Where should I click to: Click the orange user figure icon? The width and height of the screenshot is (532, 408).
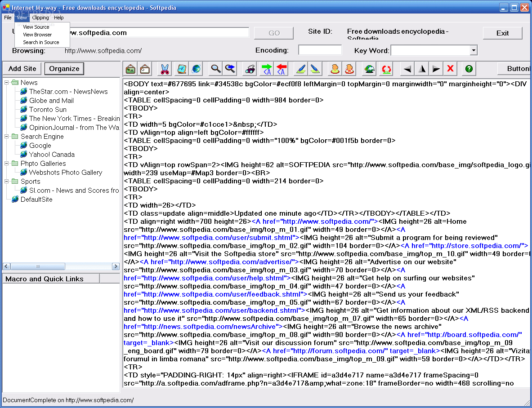pos(335,69)
